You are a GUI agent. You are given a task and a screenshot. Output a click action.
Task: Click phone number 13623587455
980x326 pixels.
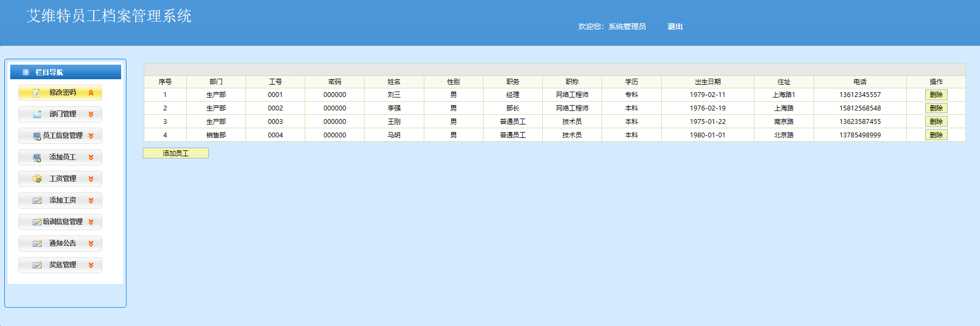[860, 122]
